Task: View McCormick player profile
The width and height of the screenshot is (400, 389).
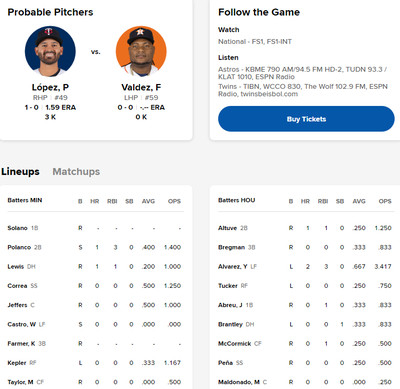Action: click(x=234, y=344)
